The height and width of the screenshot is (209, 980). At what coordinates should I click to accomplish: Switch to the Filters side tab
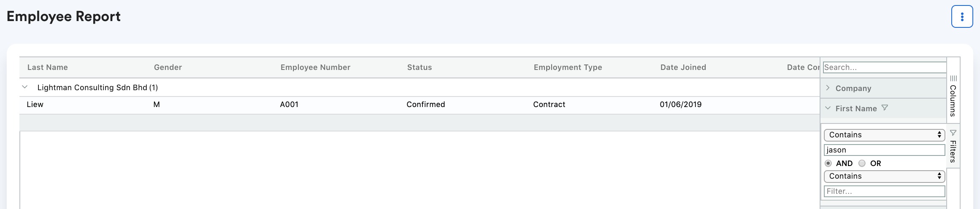tap(953, 146)
